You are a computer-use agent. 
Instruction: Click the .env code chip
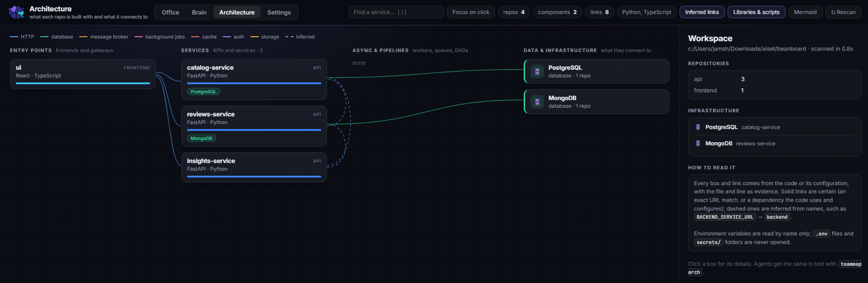(x=822, y=234)
